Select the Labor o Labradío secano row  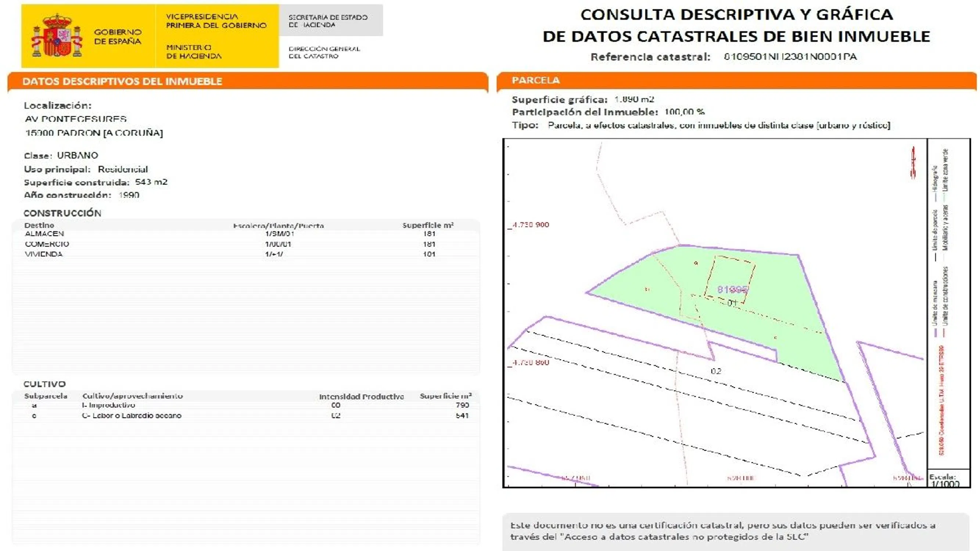click(132, 415)
